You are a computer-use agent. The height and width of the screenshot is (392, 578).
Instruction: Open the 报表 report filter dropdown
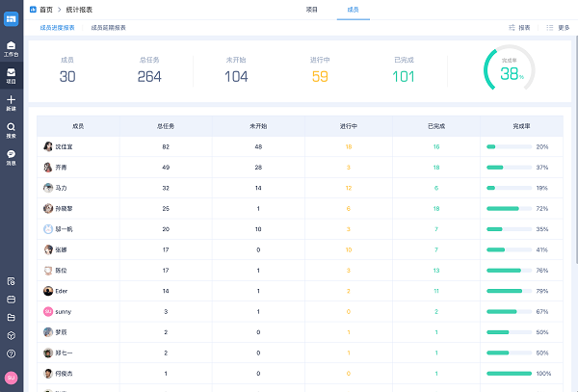[519, 28]
